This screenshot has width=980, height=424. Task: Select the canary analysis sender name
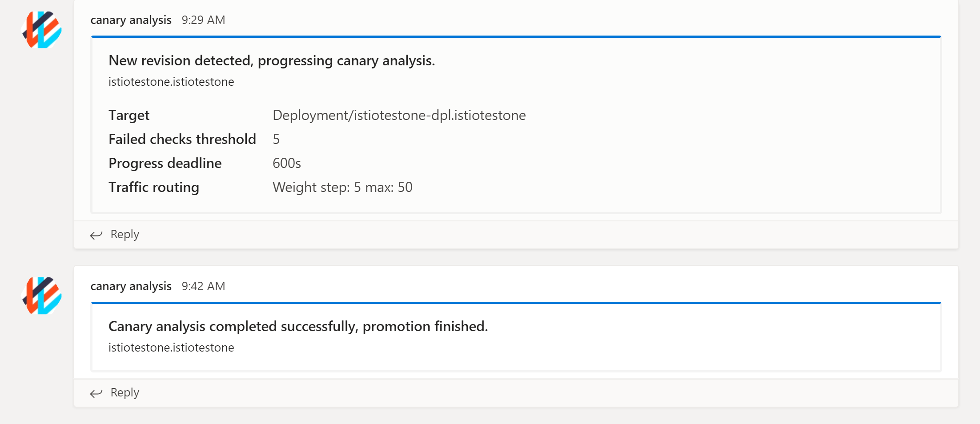pos(131,20)
